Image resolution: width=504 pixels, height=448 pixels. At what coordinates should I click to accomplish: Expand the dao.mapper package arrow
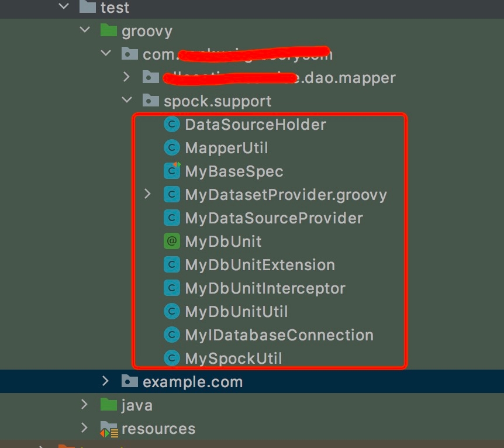tap(127, 77)
